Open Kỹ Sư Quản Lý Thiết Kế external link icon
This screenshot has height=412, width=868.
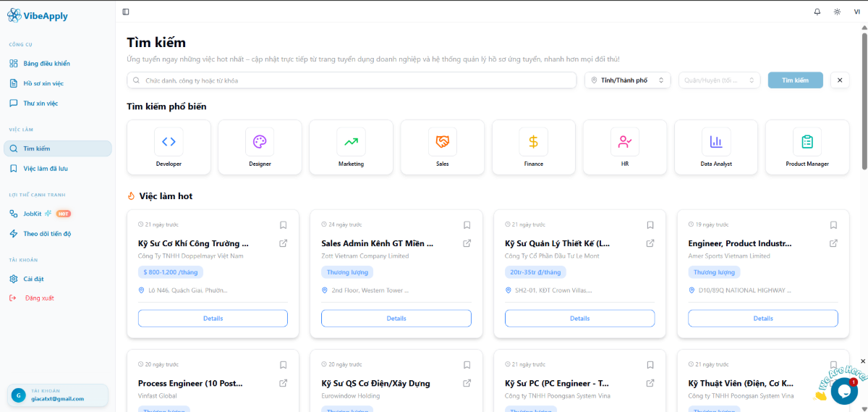pyautogui.click(x=650, y=243)
